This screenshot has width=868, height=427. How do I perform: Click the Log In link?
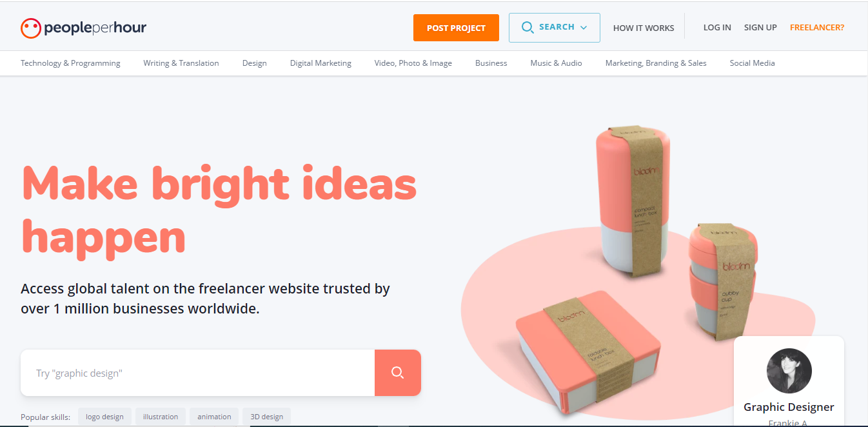(x=717, y=28)
